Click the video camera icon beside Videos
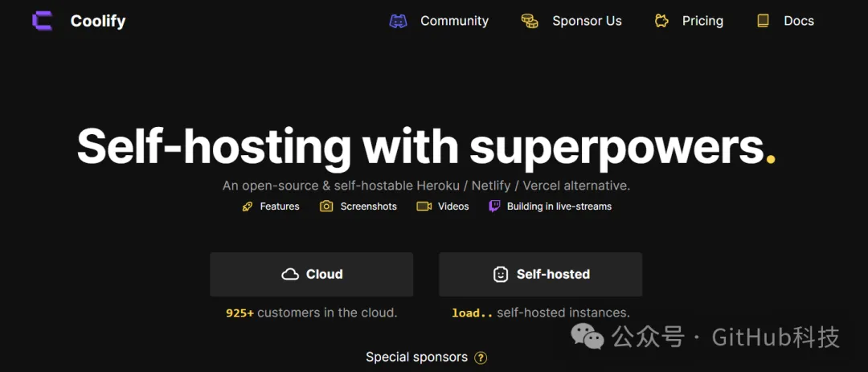The width and height of the screenshot is (868, 372). [x=424, y=206]
